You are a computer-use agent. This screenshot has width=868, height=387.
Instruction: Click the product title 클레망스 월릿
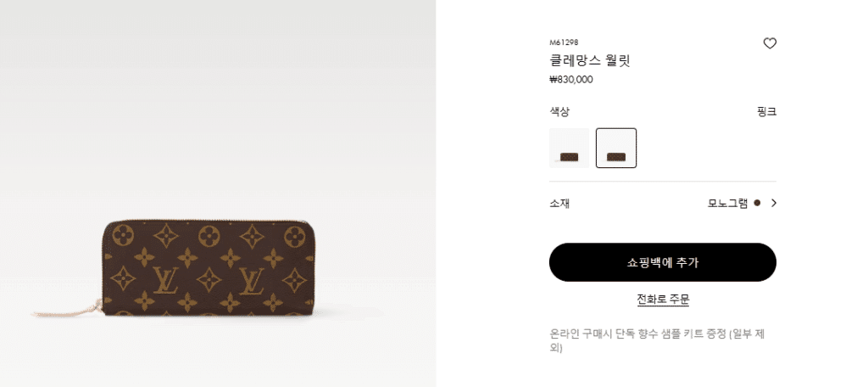pyautogui.click(x=590, y=60)
